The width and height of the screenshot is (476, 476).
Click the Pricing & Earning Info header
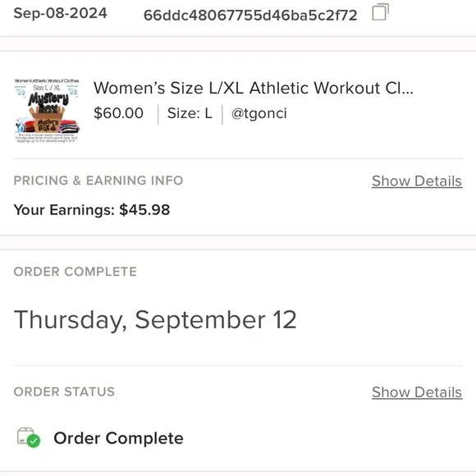98,181
